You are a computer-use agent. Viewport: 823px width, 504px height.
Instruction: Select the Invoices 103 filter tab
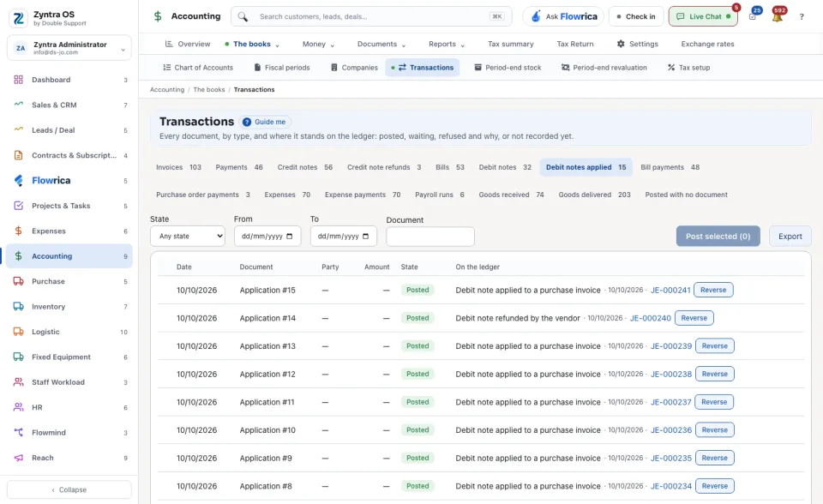178,167
